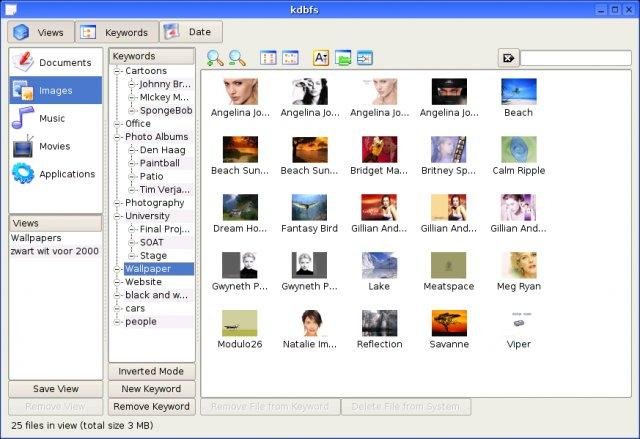Select the SpongeBob keyword
This screenshot has height=439, width=640.
[x=166, y=111]
